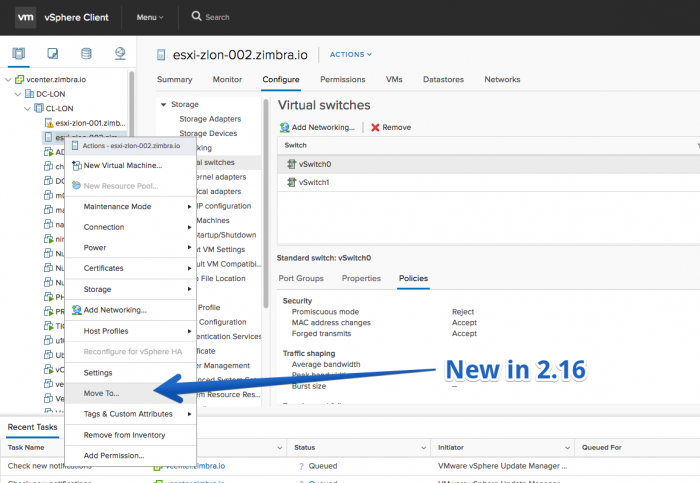Switch to the Monitor tab

tap(227, 79)
